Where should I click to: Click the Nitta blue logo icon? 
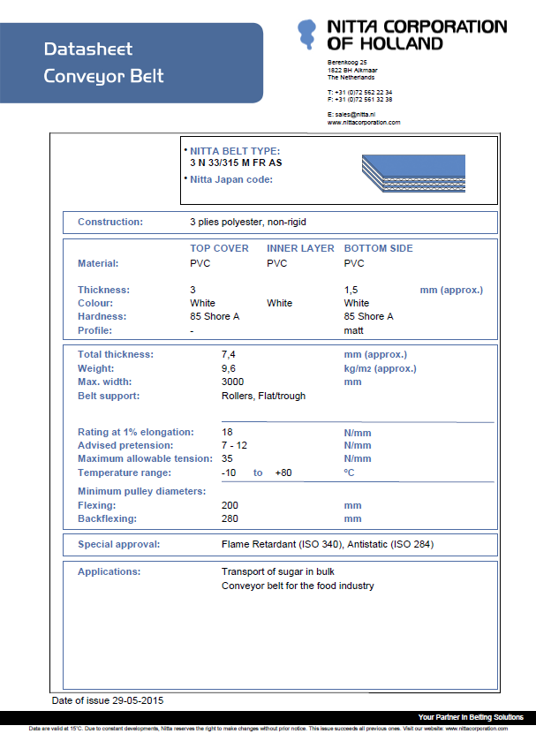pos(306,34)
